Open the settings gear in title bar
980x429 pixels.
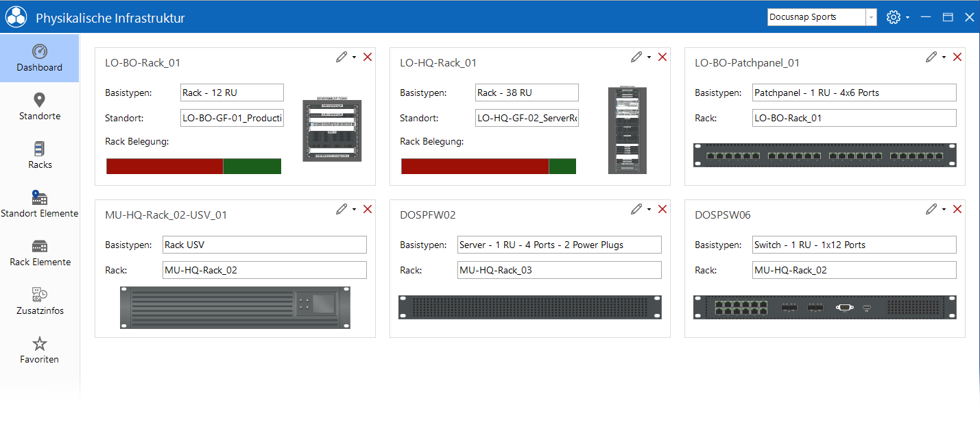[x=893, y=17]
